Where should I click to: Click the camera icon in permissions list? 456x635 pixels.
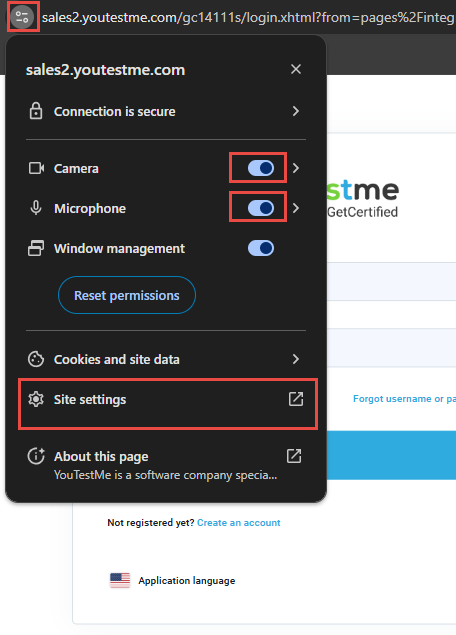point(36,168)
